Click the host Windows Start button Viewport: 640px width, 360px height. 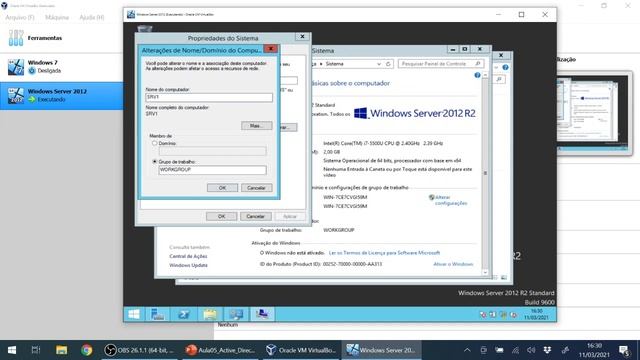(12, 350)
